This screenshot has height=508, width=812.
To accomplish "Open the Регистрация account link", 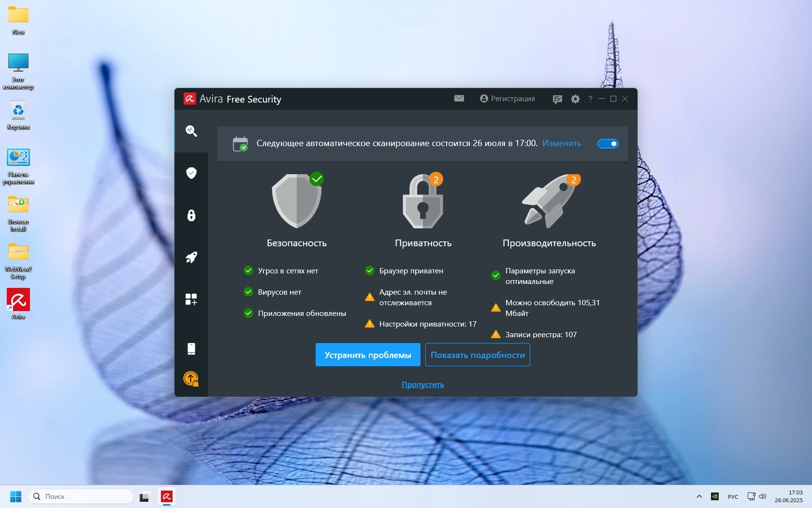I will tap(507, 99).
